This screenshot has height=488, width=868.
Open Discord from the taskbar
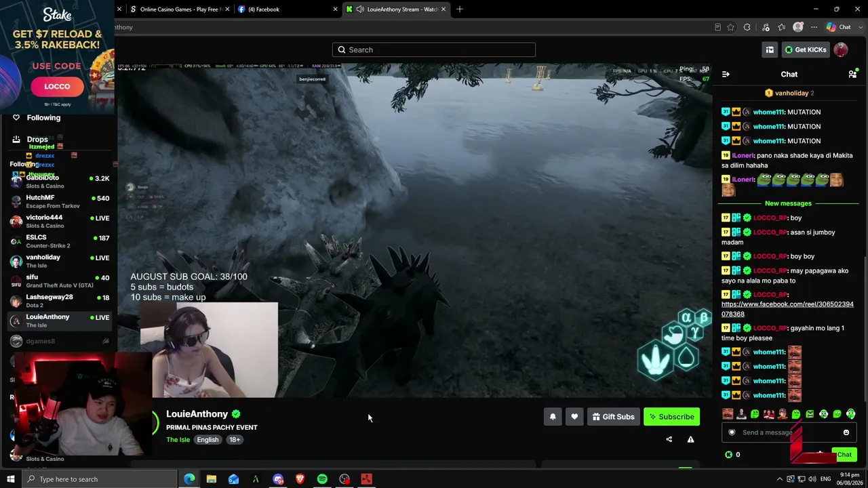[x=278, y=479]
